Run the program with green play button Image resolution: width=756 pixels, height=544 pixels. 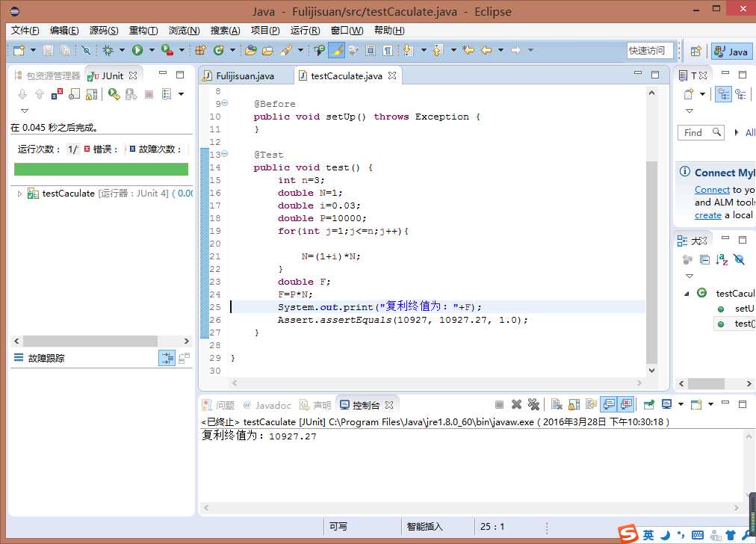click(x=137, y=50)
